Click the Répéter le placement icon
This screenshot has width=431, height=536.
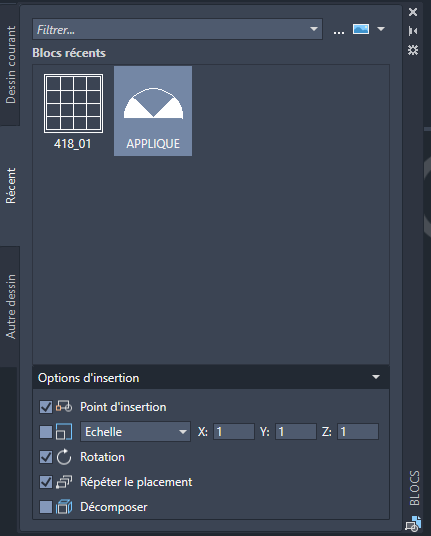(x=64, y=482)
